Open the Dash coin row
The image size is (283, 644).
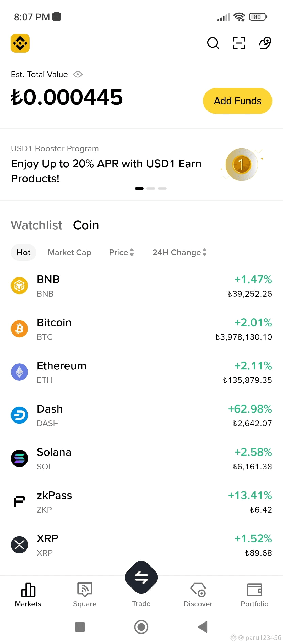click(x=141, y=415)
